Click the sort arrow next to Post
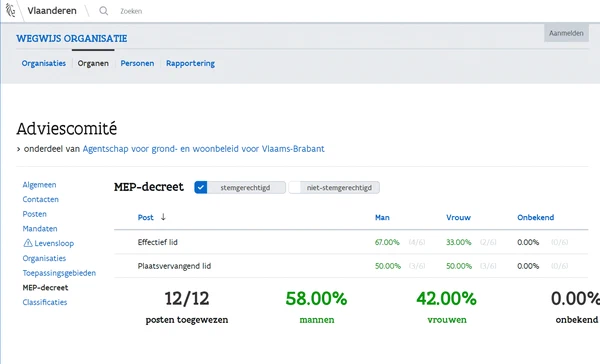This screenshot has height=364, width=600. 163,217
